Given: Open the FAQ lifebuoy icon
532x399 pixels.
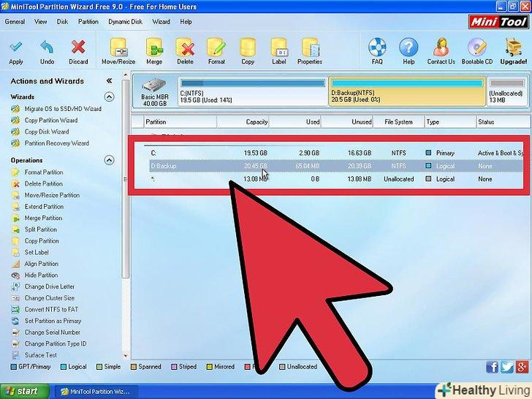Looking at the screenshot, I should (377, 47).
